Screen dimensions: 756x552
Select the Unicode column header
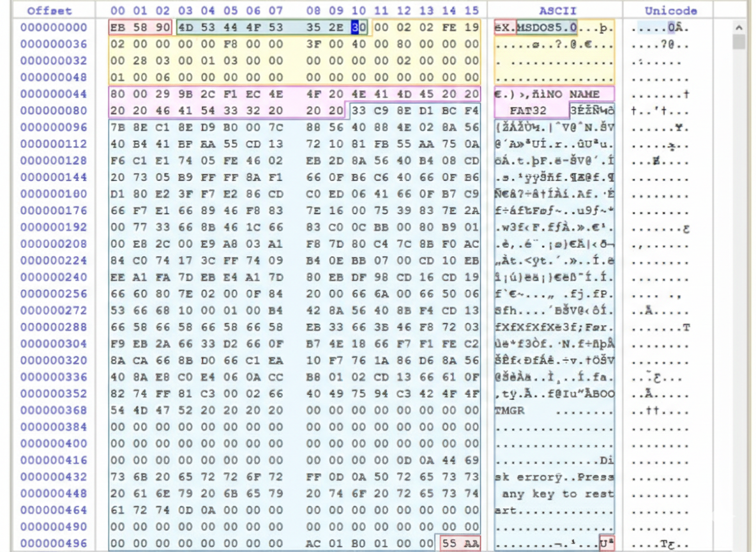670,11
